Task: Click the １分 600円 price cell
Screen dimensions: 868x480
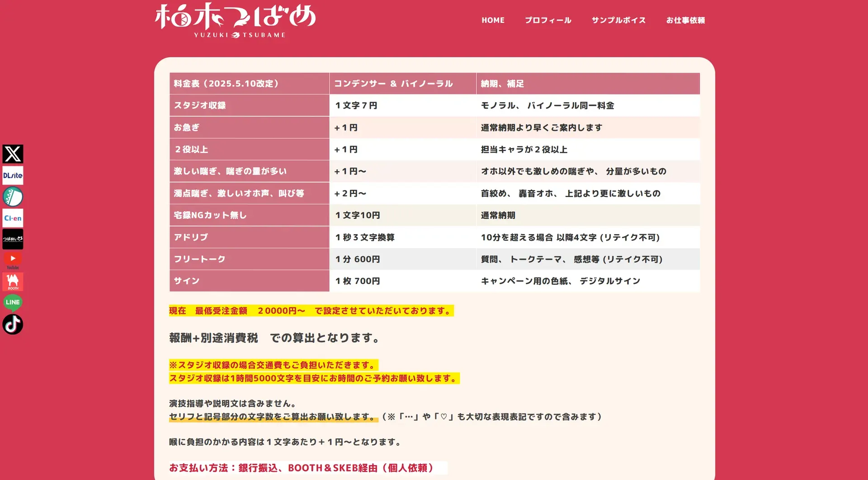Action: 403,259
